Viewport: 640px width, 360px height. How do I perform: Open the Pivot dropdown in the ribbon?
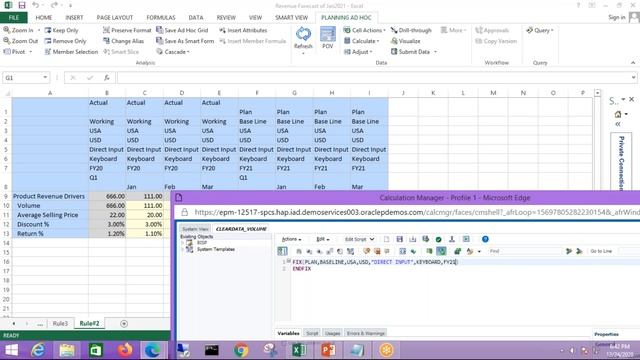pos(18,52)
